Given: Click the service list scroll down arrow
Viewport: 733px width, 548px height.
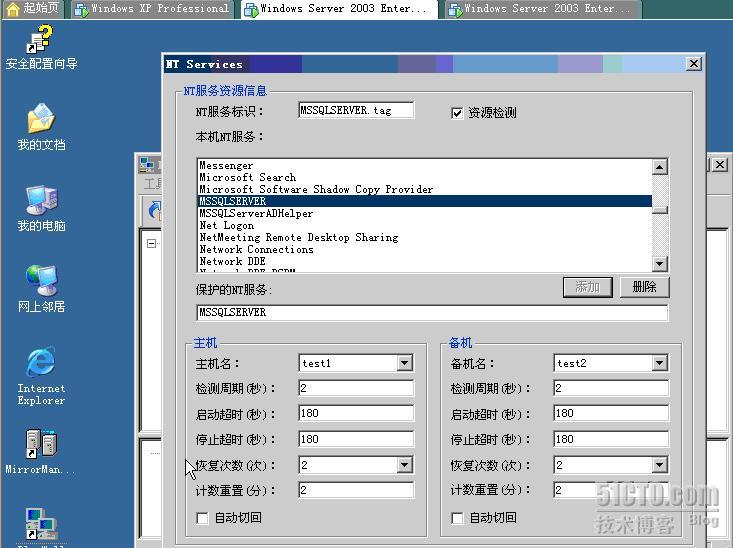Looking at the screenshot, I should click(x=660, y=264).
